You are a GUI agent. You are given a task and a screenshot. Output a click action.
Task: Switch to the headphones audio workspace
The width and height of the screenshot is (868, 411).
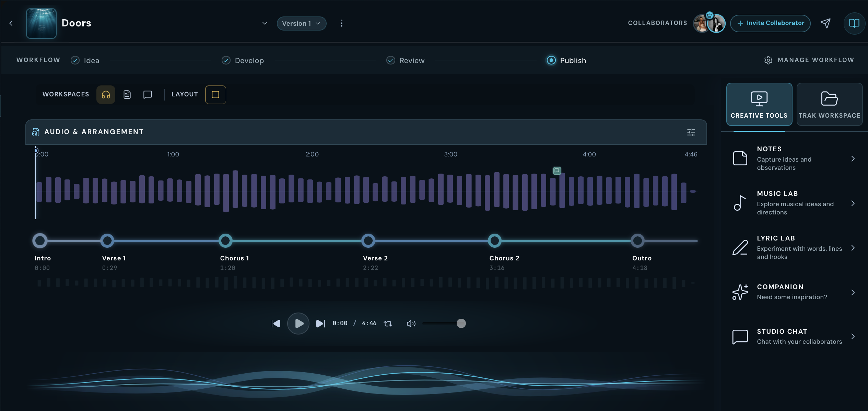106,95
